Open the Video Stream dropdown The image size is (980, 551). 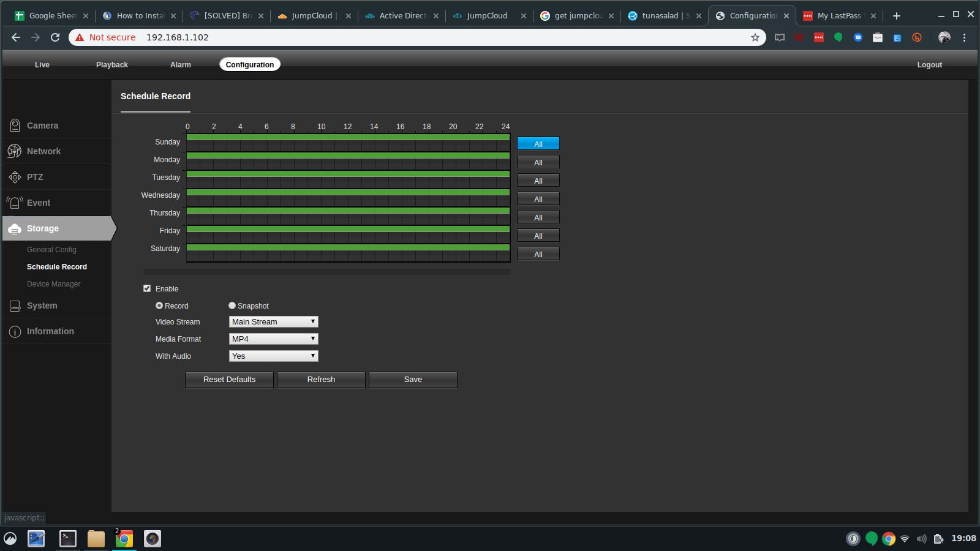click(273, 321)
